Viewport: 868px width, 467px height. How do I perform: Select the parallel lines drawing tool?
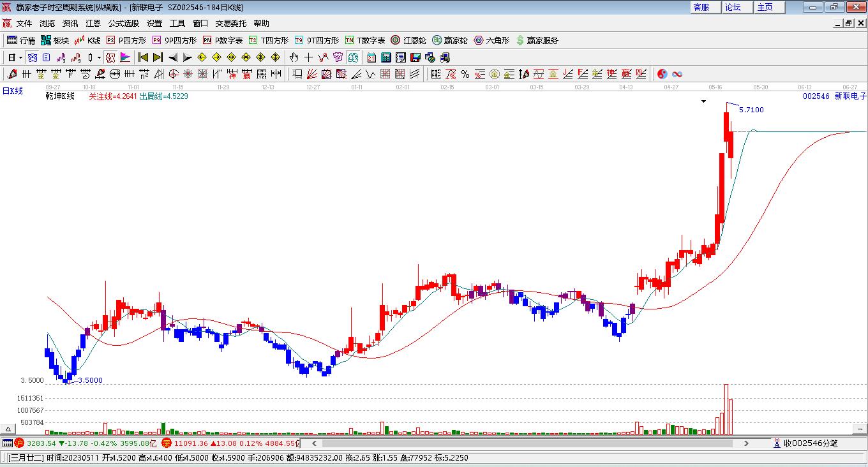click(x=415, y=74)
